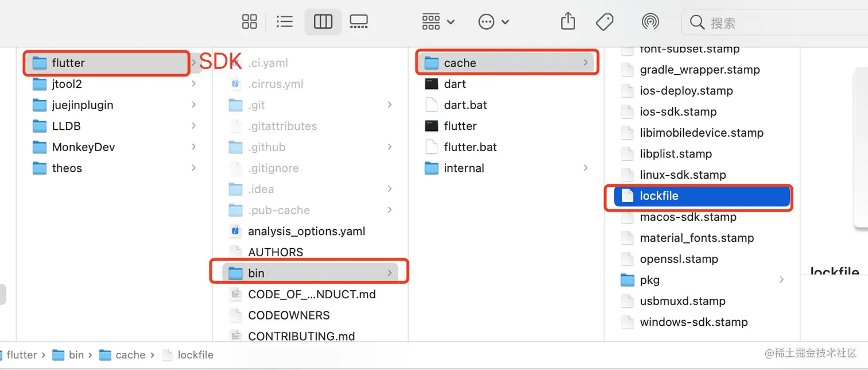Select the AUTHORS file

[310, 252]
